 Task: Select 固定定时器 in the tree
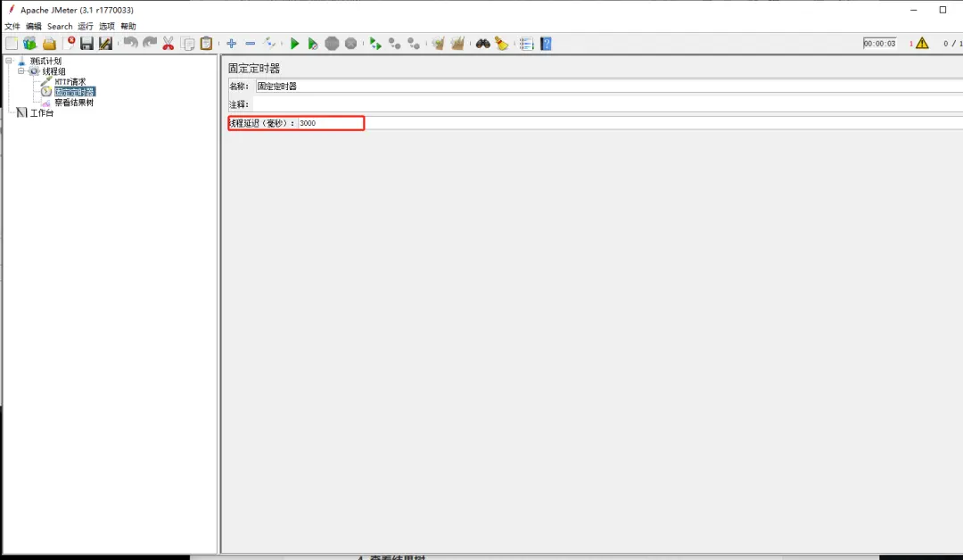74,92
